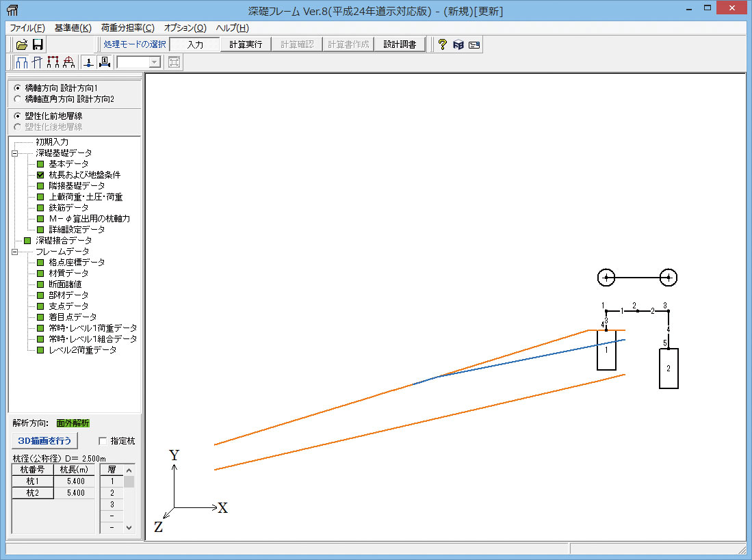Toggle the node number display icon
Image resolution: width=752 pixels, height=560 pixels.
click(x=89, y=62)
